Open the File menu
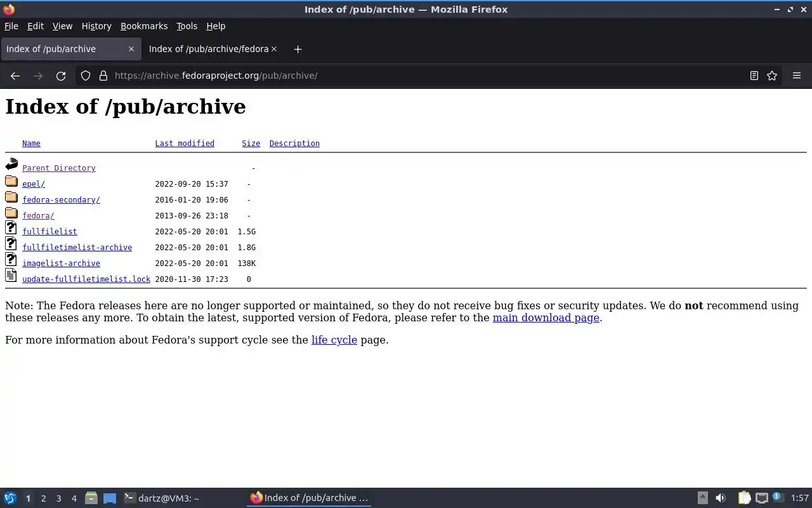812x508 pixels. coord(11,26)
